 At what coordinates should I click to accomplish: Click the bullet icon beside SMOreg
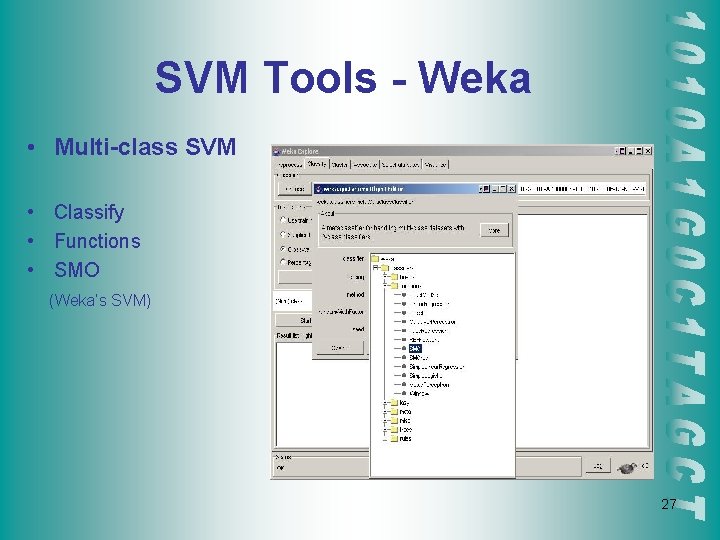[404, 358]
